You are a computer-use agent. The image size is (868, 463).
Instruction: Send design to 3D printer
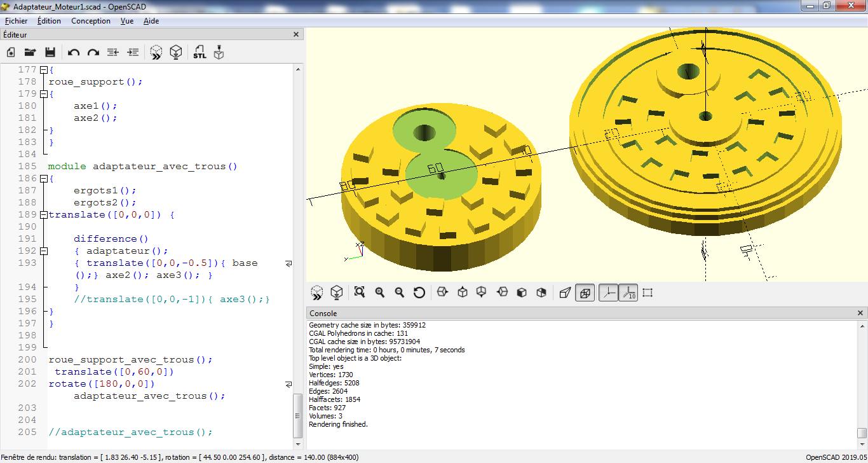(219, 52)
